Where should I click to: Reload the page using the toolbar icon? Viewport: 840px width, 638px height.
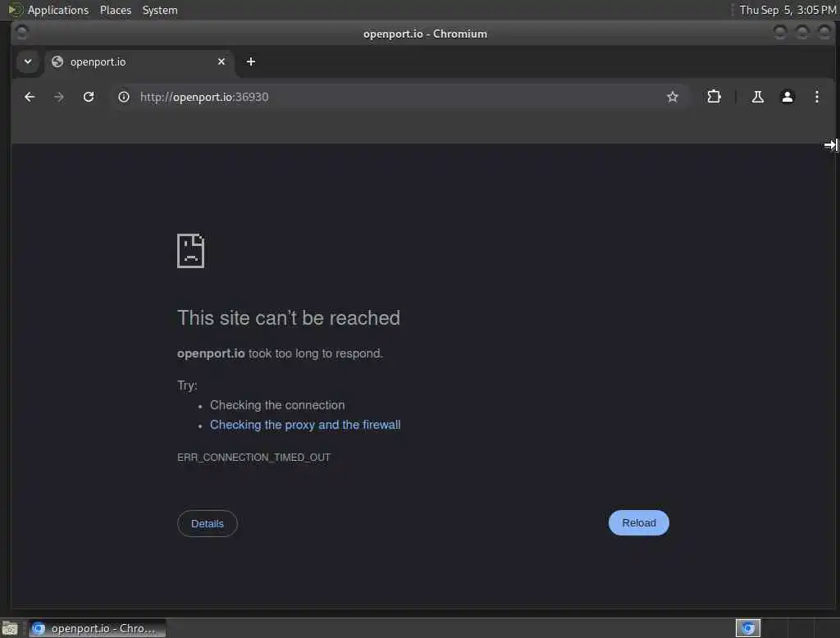[89, 97]
